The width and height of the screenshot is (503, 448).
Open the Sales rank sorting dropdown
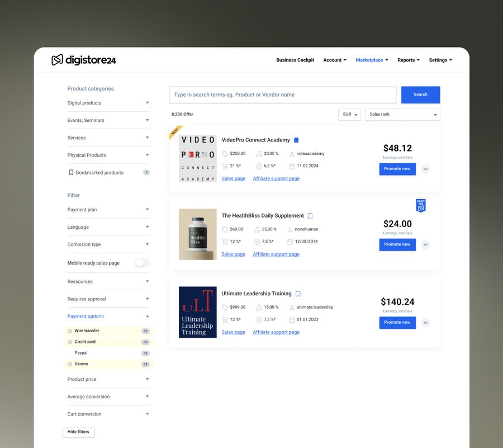[402, 115]
